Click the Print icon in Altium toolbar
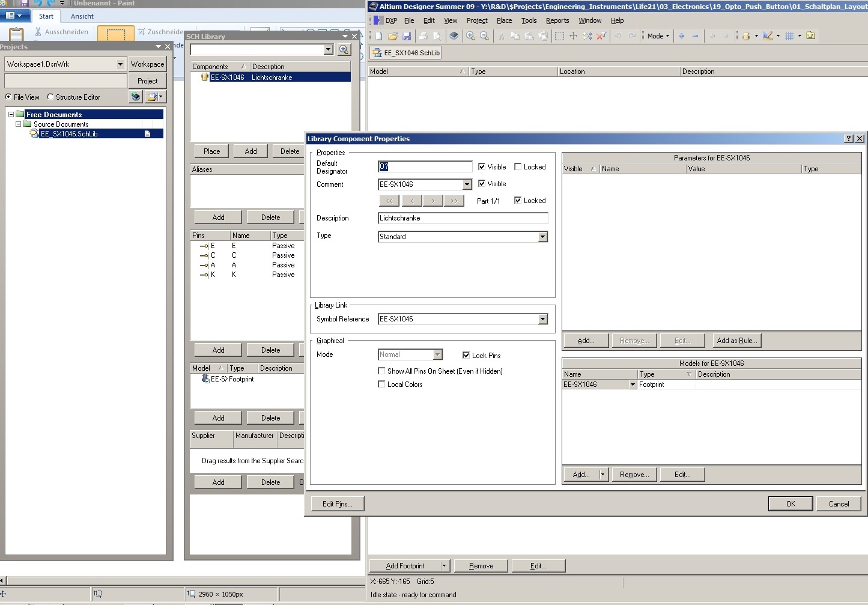868x605 pixels. (423, 36)
